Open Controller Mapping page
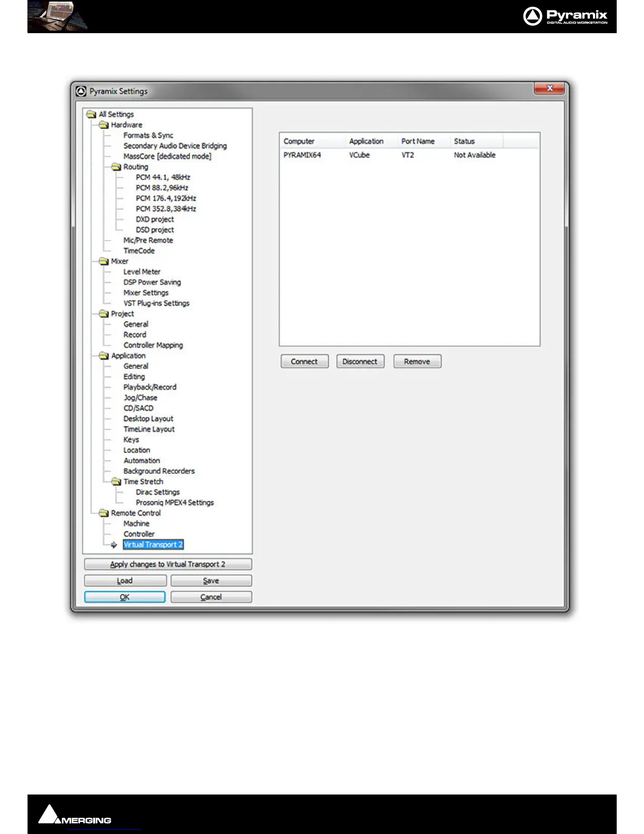644x834 pixels. pos(153,345)
